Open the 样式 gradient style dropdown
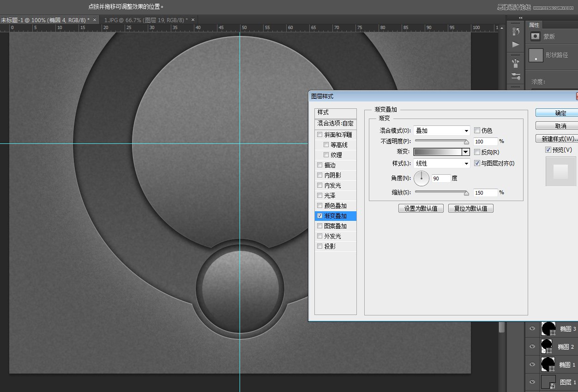The image size is (578, 392). [441, 163]
